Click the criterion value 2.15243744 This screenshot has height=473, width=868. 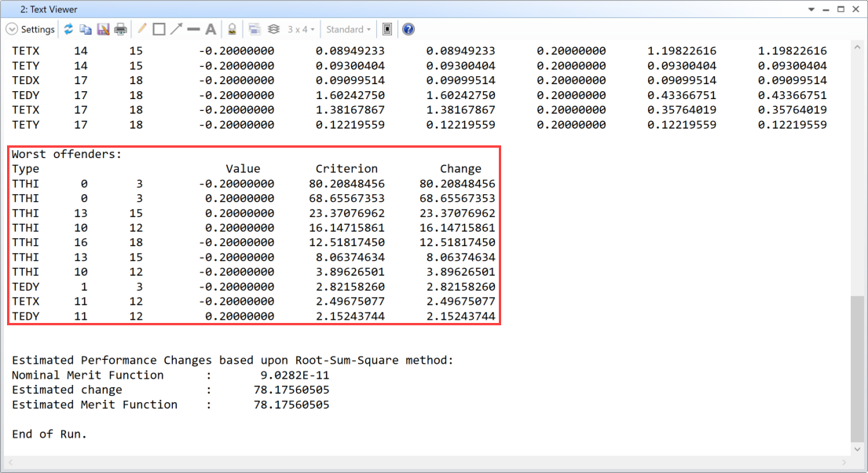[x=350, y=317]
